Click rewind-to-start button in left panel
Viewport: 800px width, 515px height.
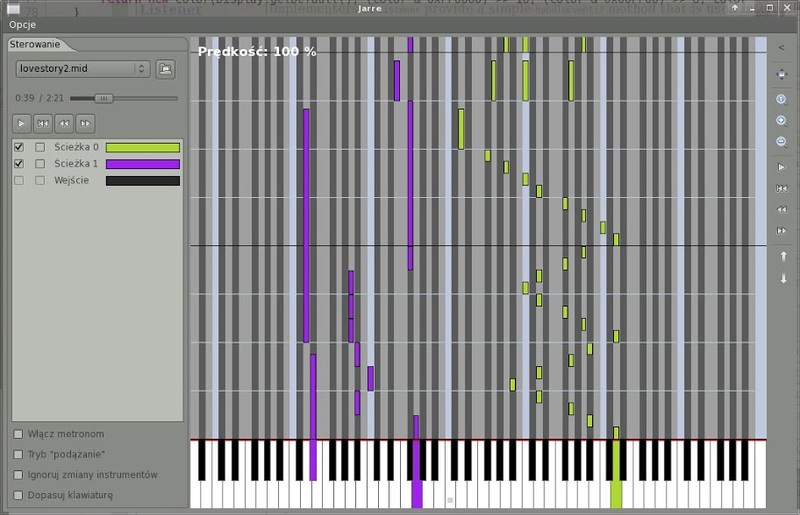click(42, 124)
